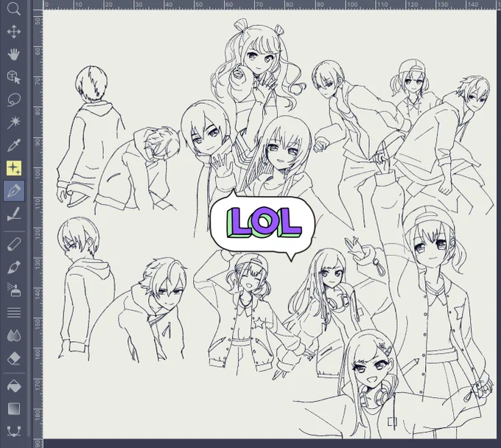501x448 pixels.
Task: Select the Move layer four-arrow tool
Action: pyautogui.click(x=14, y=32)
